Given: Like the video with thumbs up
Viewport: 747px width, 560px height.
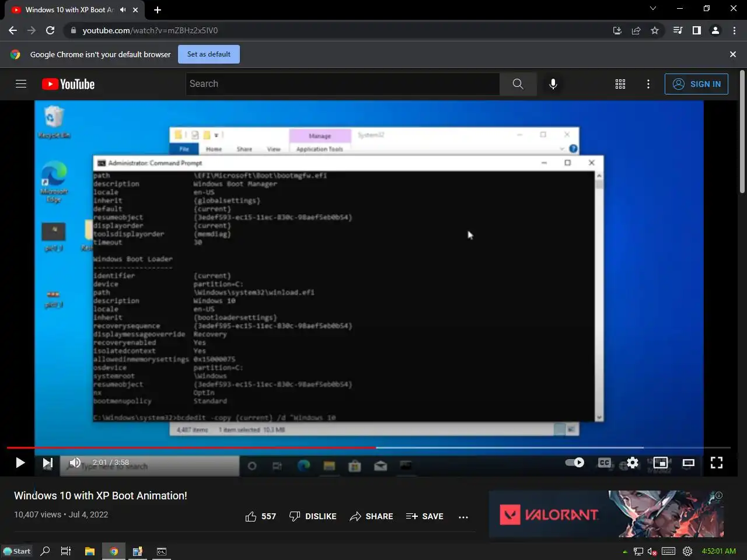Looking at the screenshot, I should coord(260,516).
